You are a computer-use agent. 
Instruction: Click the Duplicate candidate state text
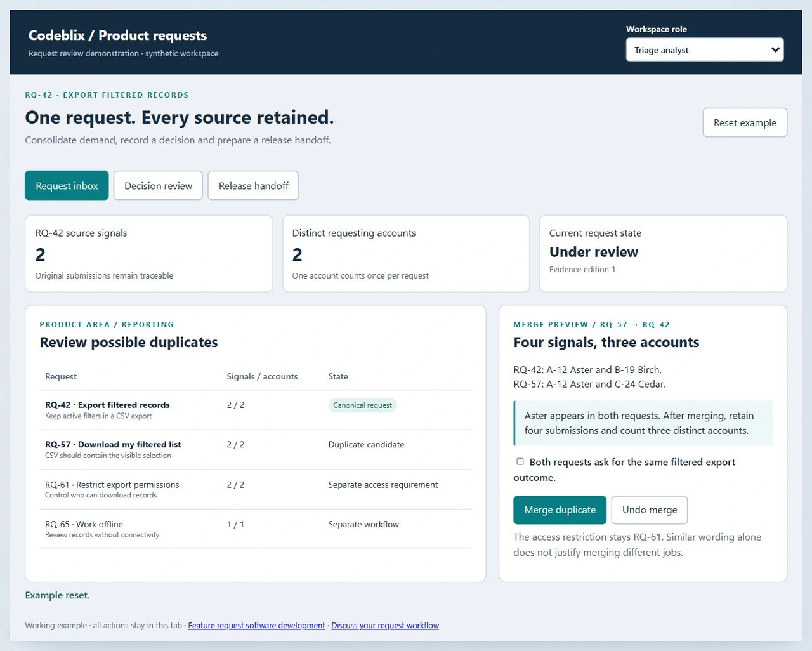[x=366, y=445]
